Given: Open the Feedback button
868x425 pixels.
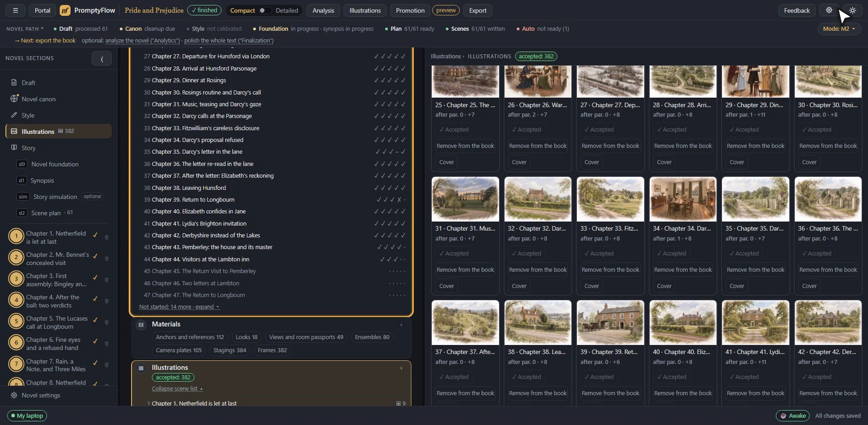Looking at the screenshot, I should tap(797, 10).
